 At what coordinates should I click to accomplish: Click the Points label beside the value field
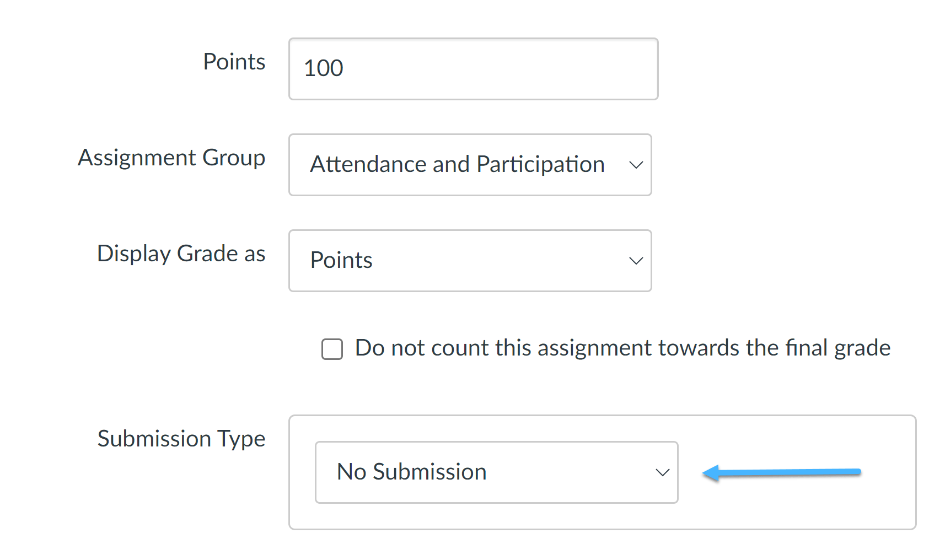click(x=234, y=62)
